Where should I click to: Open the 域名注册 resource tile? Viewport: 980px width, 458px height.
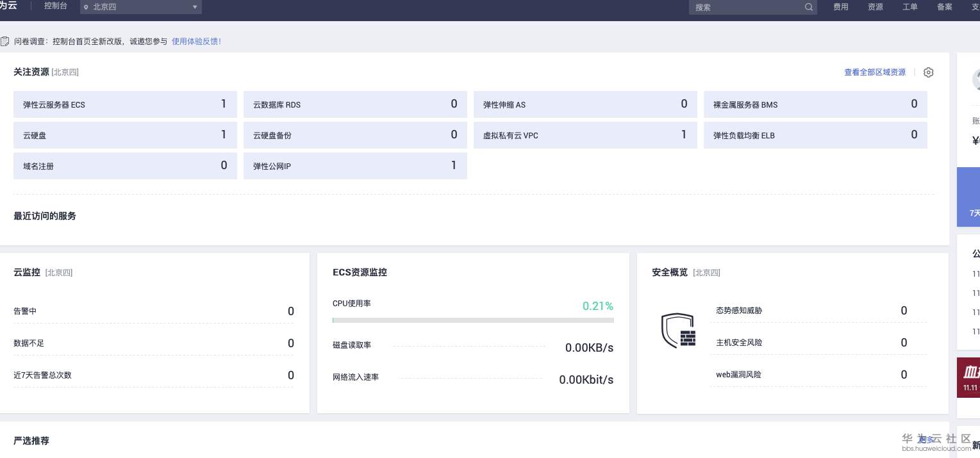[x=125, y=166]
